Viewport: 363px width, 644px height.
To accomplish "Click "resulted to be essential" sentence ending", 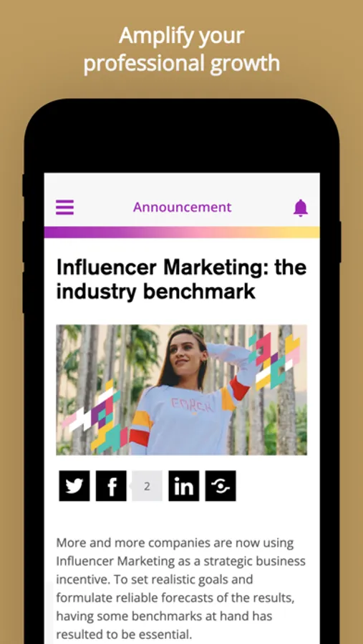I will pyautogui.click(x=124, y=633).
